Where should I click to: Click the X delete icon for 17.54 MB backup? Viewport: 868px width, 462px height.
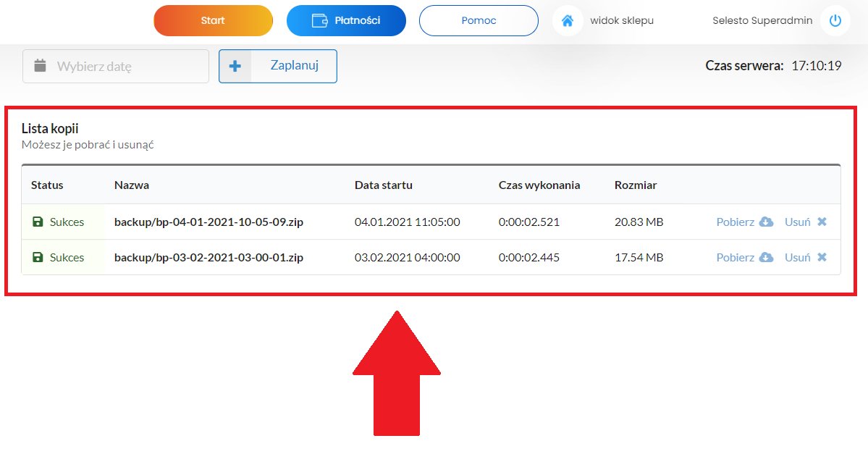(x=822, y=258)
